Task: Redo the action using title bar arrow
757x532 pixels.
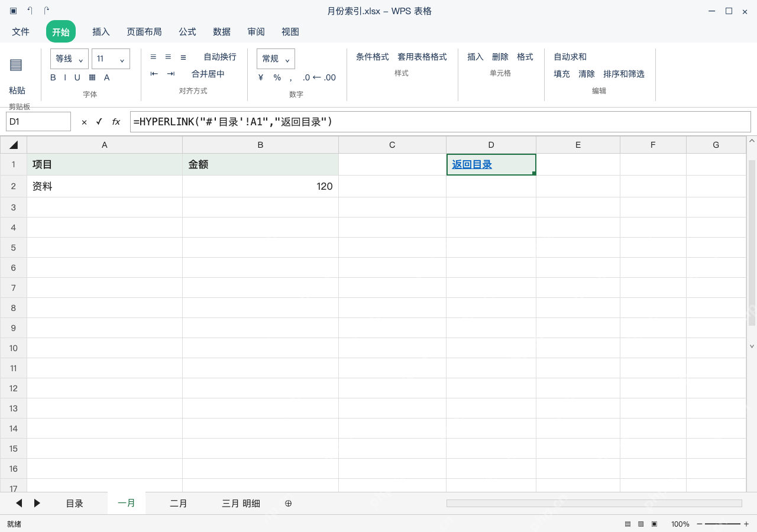Action: point(47,11)
